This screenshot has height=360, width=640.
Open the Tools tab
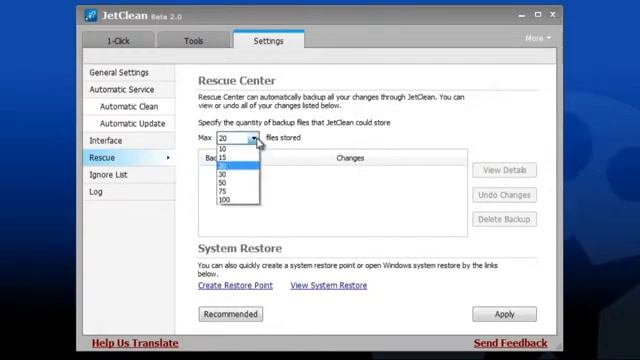[193, 41]
